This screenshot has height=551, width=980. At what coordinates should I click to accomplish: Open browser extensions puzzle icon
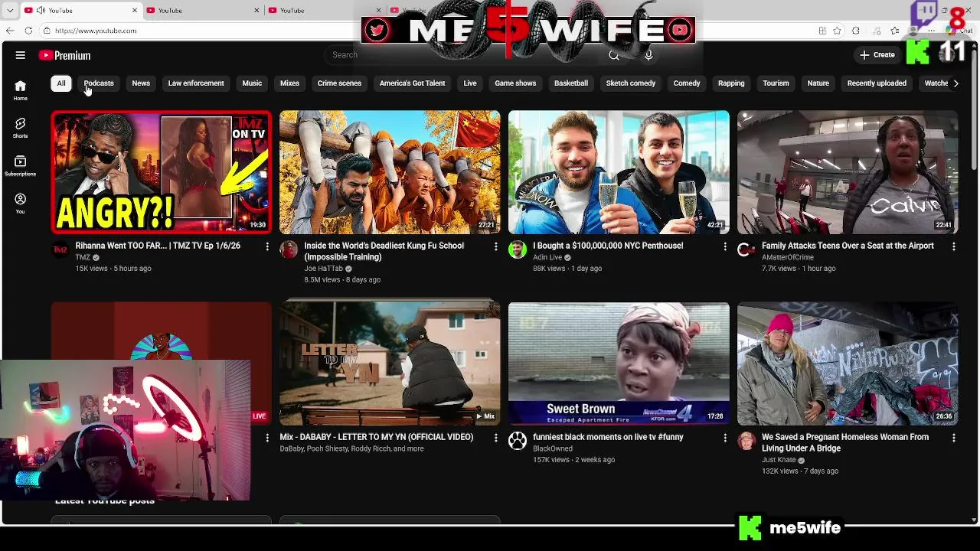856,31
